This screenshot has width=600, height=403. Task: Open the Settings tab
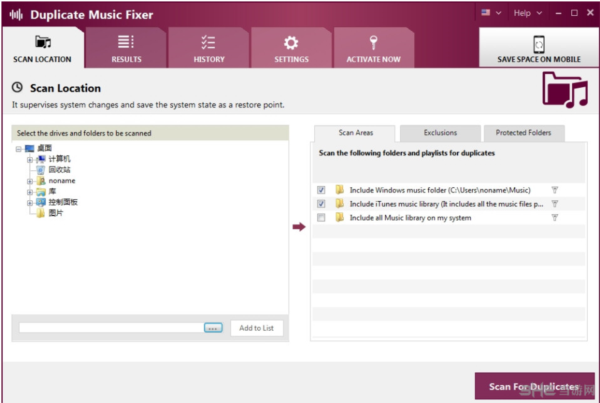click(291, 48)
